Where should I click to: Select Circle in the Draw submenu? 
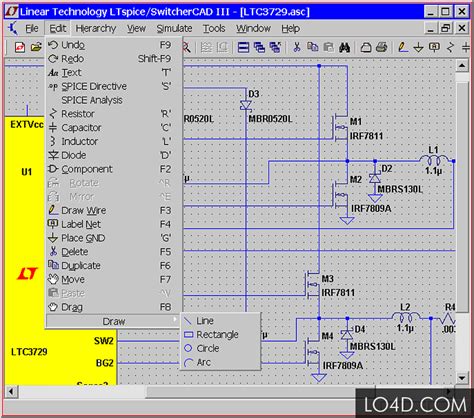[220, 348]
